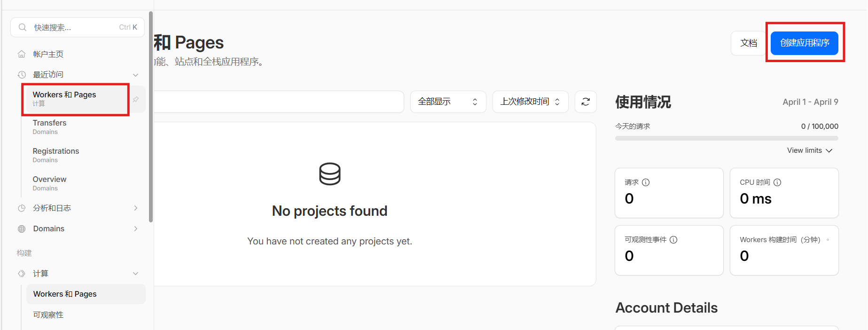Click the clock icon beside 最近访问
This screenshot has width=868, height=330.
(x=22, y=75)
